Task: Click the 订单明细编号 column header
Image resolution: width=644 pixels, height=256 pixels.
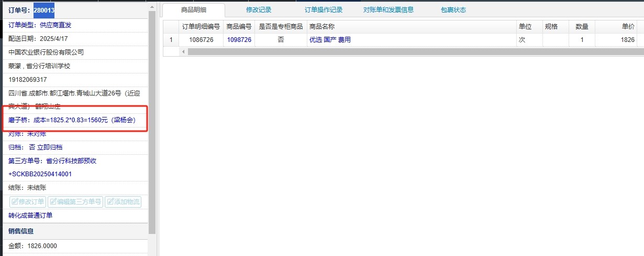Action: point(201,27)
